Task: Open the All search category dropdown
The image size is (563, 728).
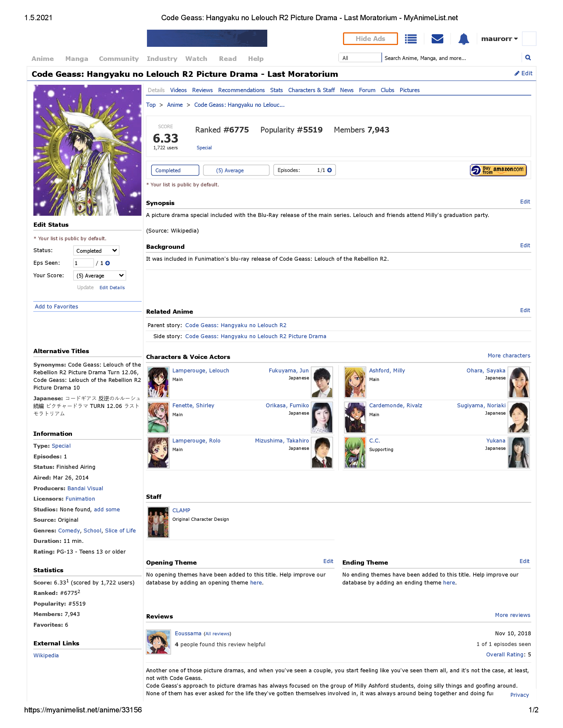Action: 360,58
